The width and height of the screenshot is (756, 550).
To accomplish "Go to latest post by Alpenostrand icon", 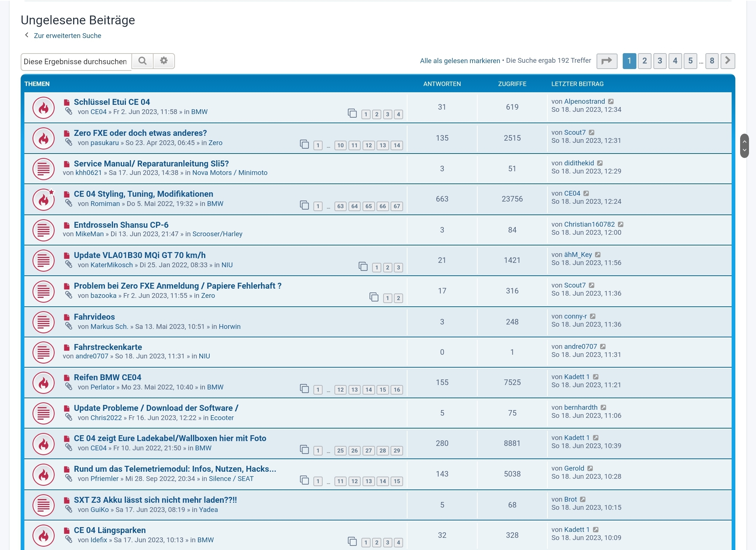I will click(611, 102).
